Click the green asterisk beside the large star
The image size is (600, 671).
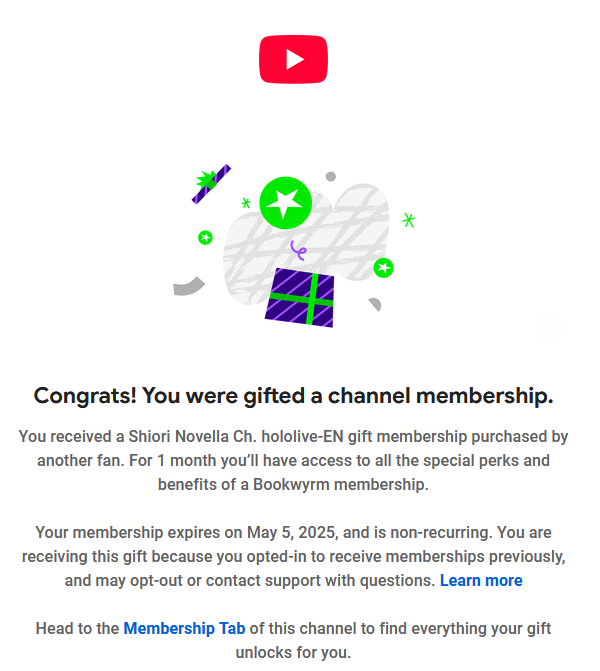[x=246, y=203]
